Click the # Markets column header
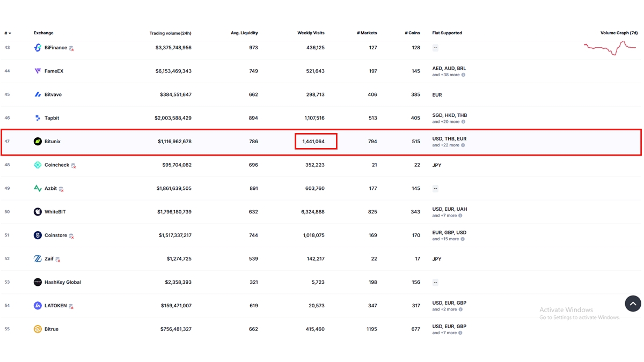The image size is (644, 362). pyautogui.click(x=367, y=33)
